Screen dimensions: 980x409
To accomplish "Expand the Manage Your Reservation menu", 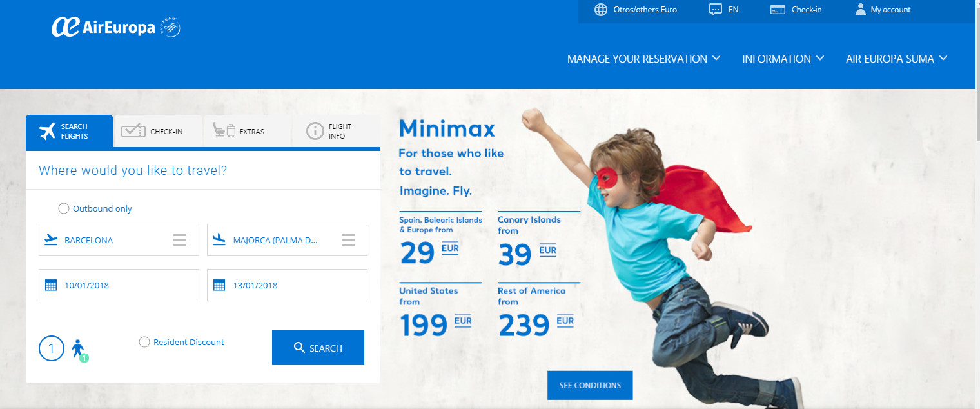I will (x=643, y=59).
